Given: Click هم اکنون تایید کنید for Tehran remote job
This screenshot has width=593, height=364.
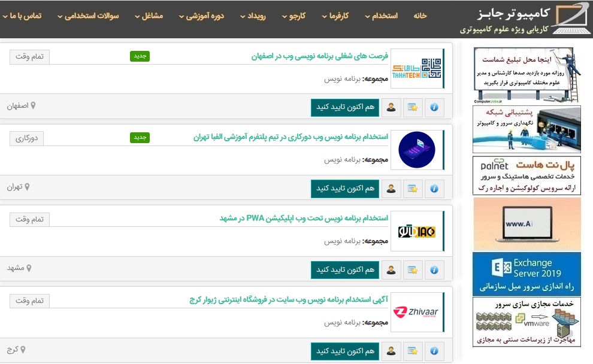Looking at the screenshot, I should tap(345, 189).
